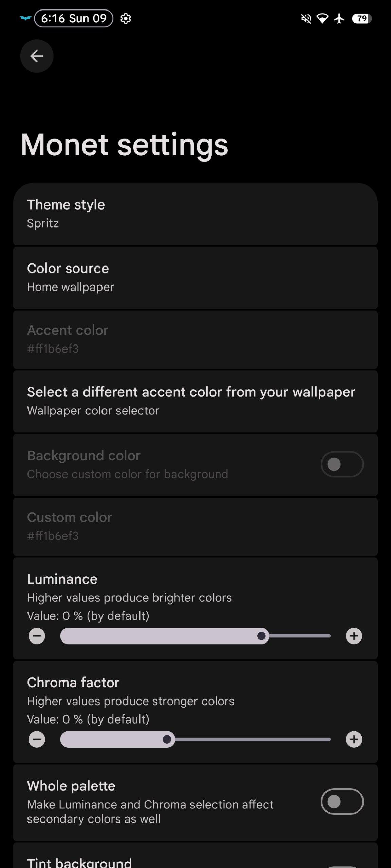Open the Custom color setting
This screenshot has height=868, width=391.
tap(195, 527)
